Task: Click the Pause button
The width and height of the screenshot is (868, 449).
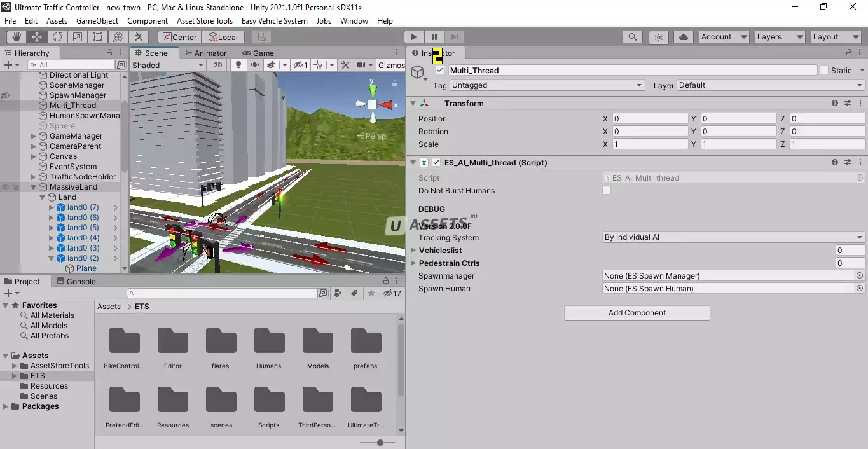Action: coord(434,37)
